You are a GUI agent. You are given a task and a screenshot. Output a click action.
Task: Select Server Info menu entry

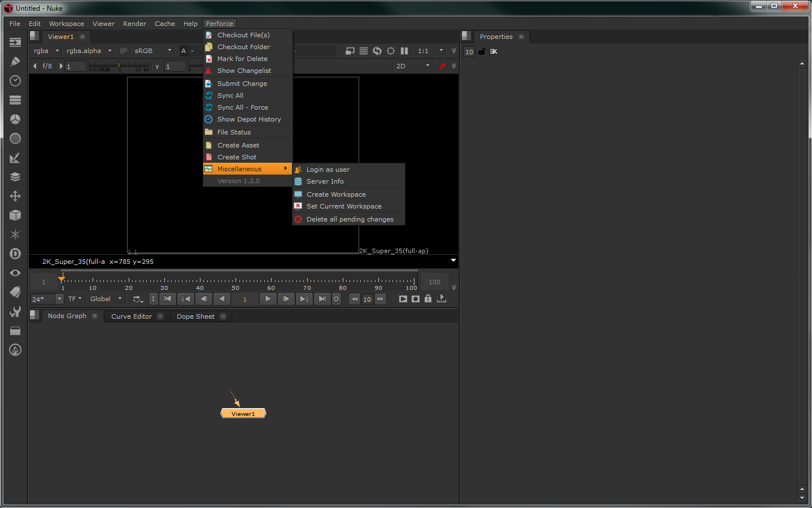[x=348, y=181]
